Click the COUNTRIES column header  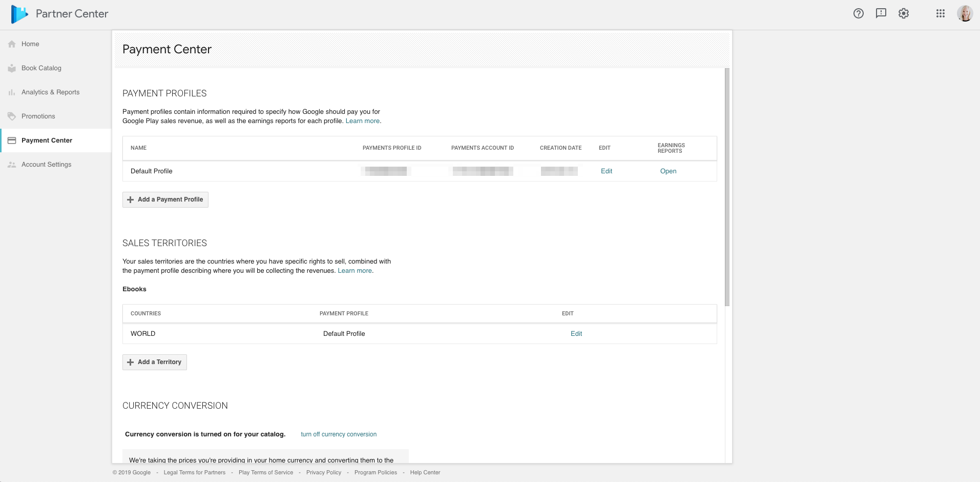click(145, 314)
